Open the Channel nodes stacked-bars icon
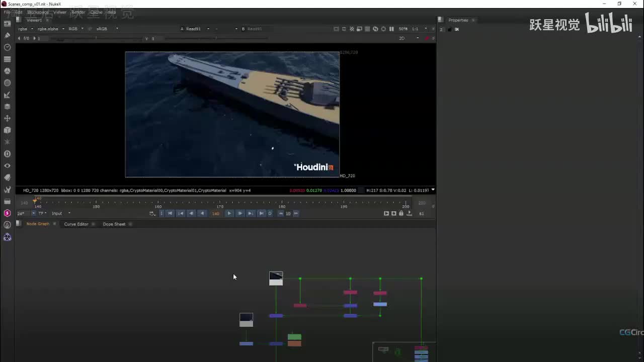The width and height of the screenshot is (644, 362). point(7,59)
